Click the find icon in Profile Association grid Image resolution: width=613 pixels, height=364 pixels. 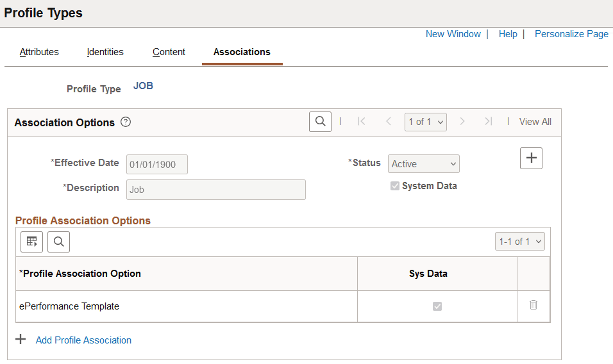click(58, 242)
